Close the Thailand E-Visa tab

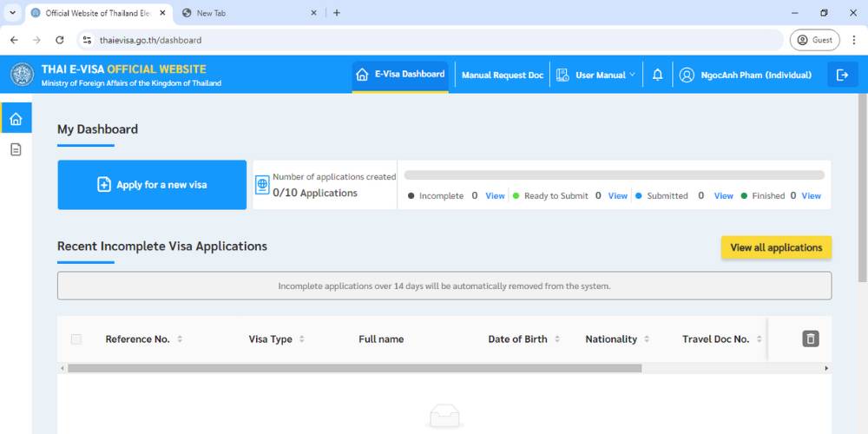[x=163, y=13]
